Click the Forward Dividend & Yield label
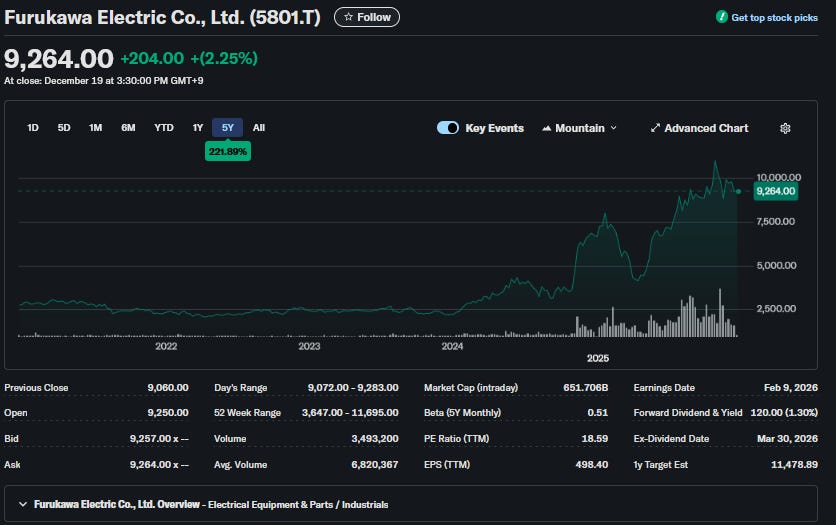 click(x=688, y=413)
